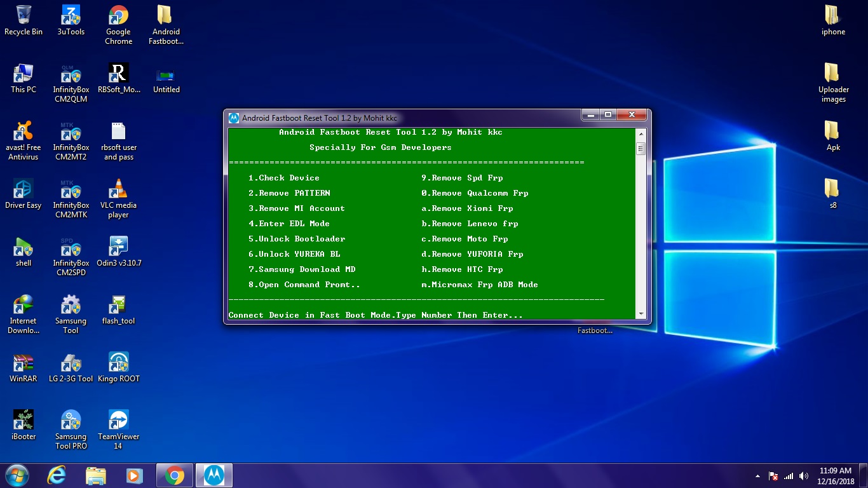Maximize the Android Fastboot Reset Tool window
This screenshot has width=868, height=488.
click(x=608, y=115)
